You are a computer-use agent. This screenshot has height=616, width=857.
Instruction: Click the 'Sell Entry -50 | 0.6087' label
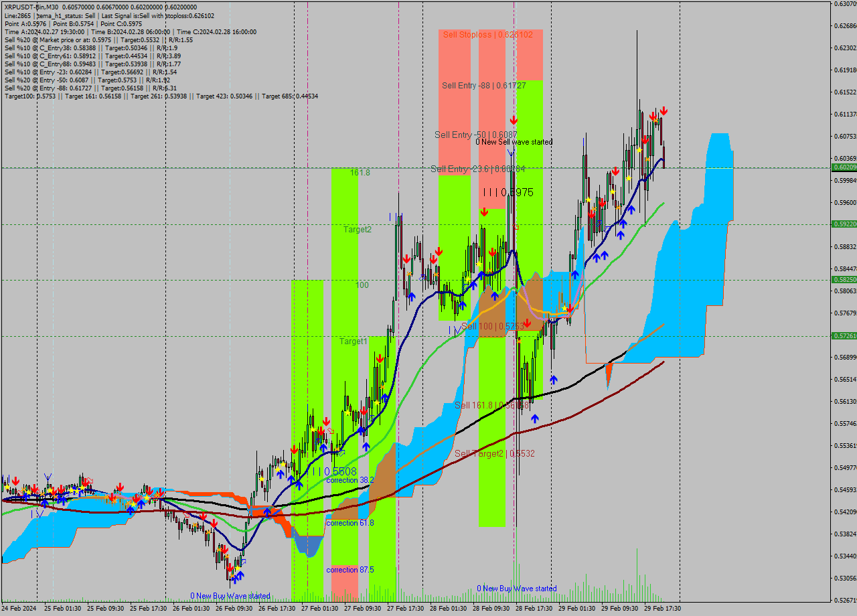(476, 135)
